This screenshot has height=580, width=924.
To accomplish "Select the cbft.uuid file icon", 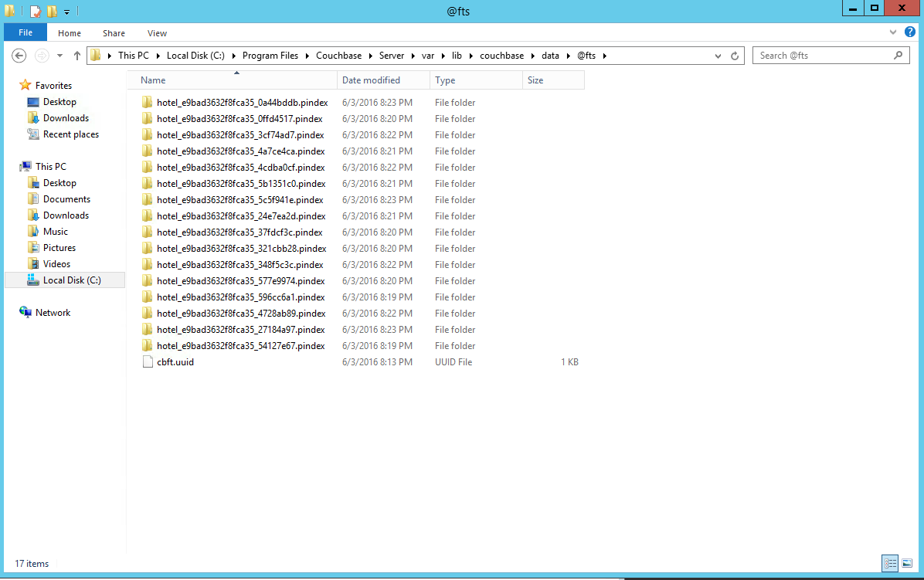I will (x=148, y=362).
